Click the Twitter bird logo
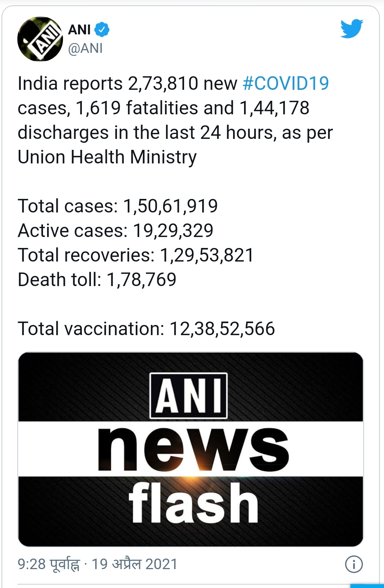The image size is (384, 588). tap(351, 29)
